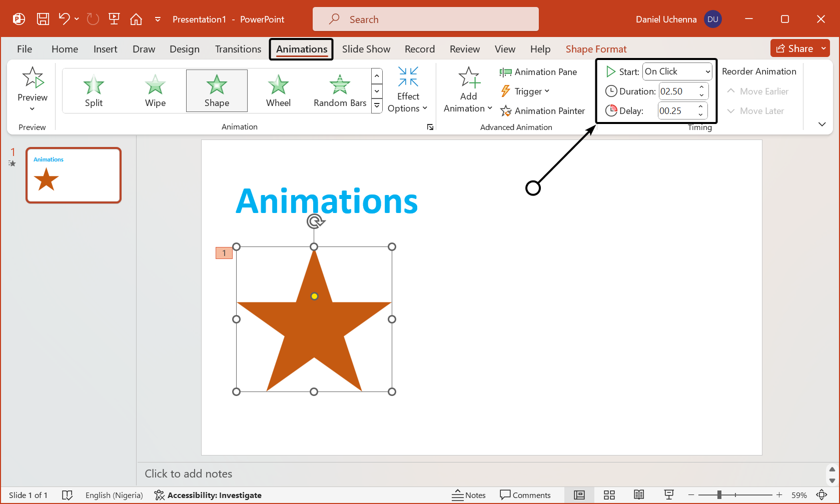Viewport: 840px width, 504px height.
Task: Switch to Reading View
Action: point(638,494)
